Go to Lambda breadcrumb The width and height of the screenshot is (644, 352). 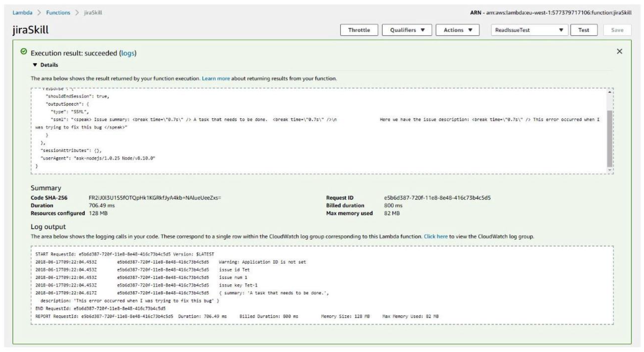[x=22, y=12]
